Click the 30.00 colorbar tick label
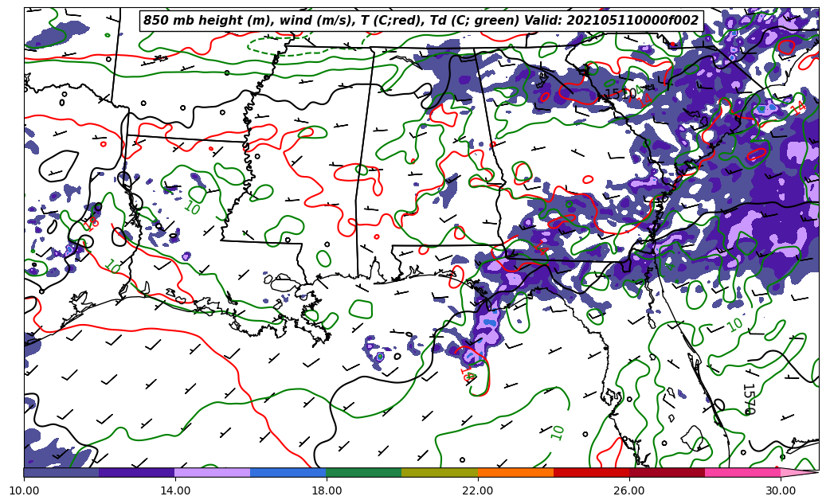This screenshot has width=826, height=504. [781, 490]
